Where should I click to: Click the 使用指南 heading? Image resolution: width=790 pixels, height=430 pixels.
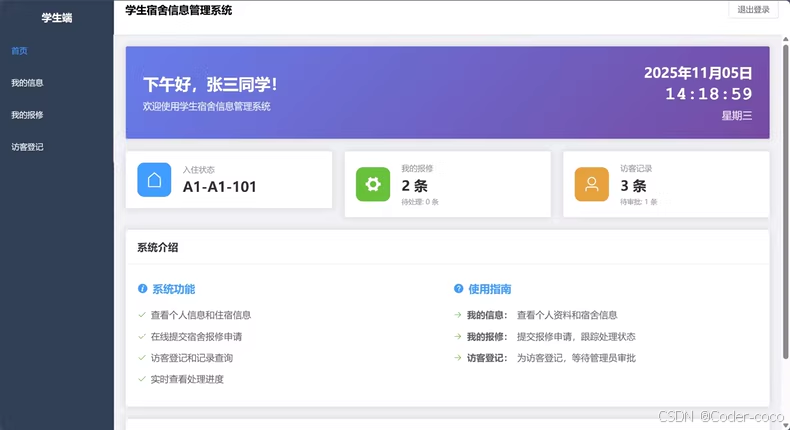pyautogui.click(x=490, y=289)
